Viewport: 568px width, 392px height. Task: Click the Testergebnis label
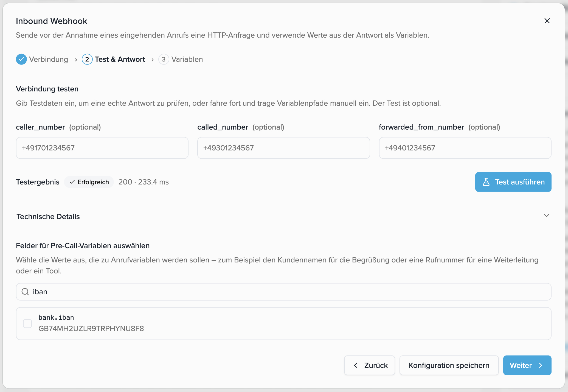[38, 182]
